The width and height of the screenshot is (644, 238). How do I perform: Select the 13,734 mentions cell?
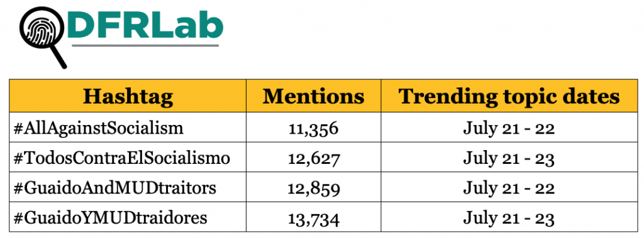(x=313, y=217)
